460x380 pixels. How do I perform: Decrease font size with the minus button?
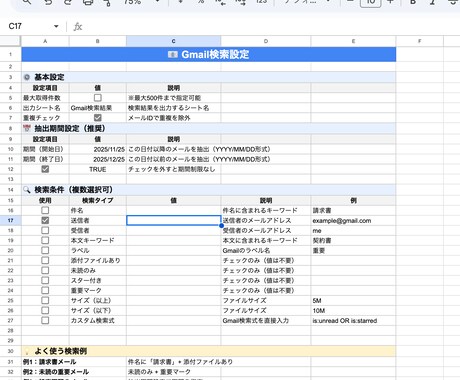350,2
